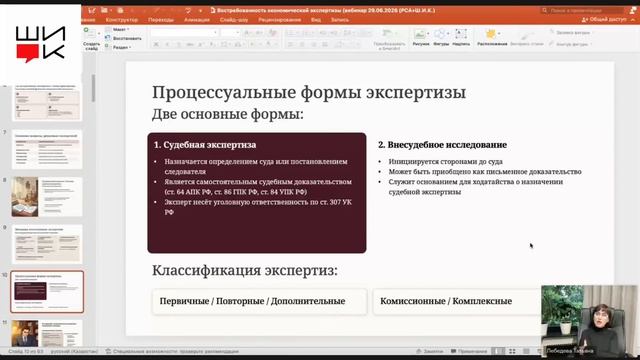Open the new slide dropdown arrow
This screenshot has width=640, height=360.
tap(99, 33)
